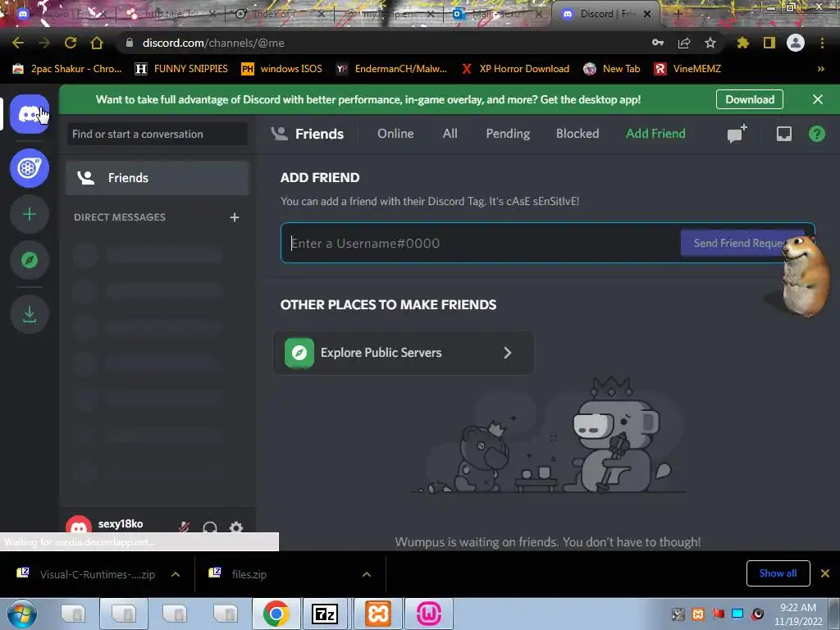Expand options for Visual-C-Runtimes zip download
The height and width of the screenshot is (630, 840).
[176, 574]
